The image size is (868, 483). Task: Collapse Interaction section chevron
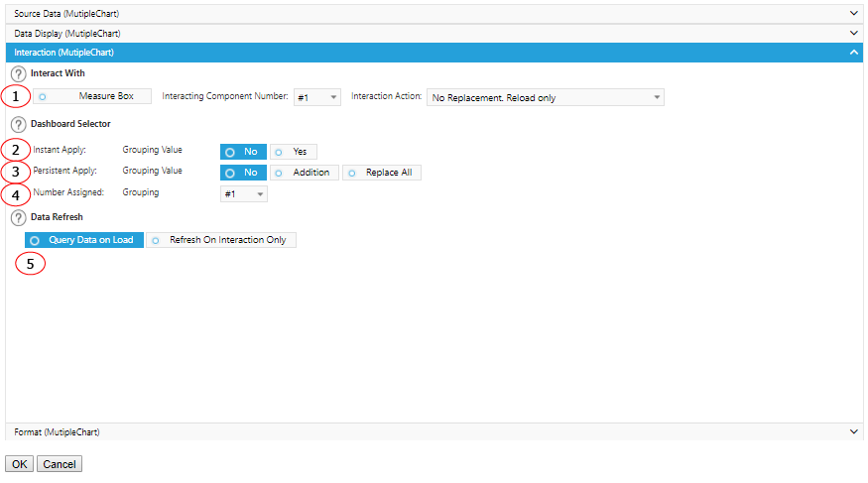point(854,53)
